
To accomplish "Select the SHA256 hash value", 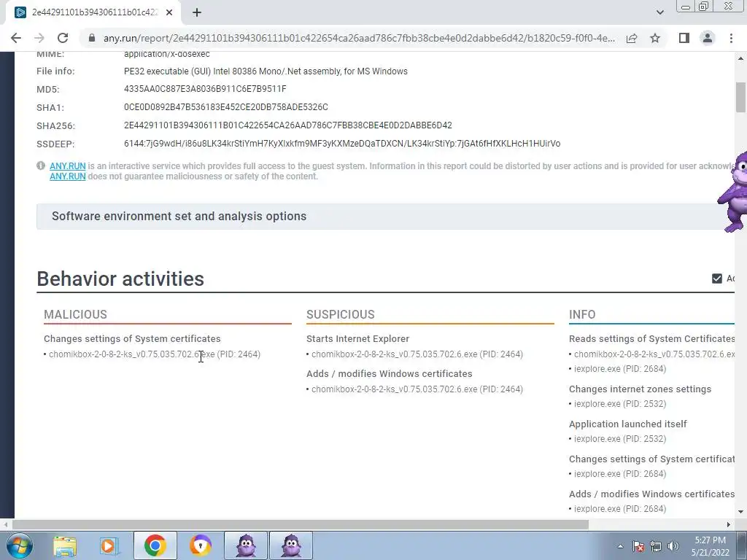I will pos(287,125).
